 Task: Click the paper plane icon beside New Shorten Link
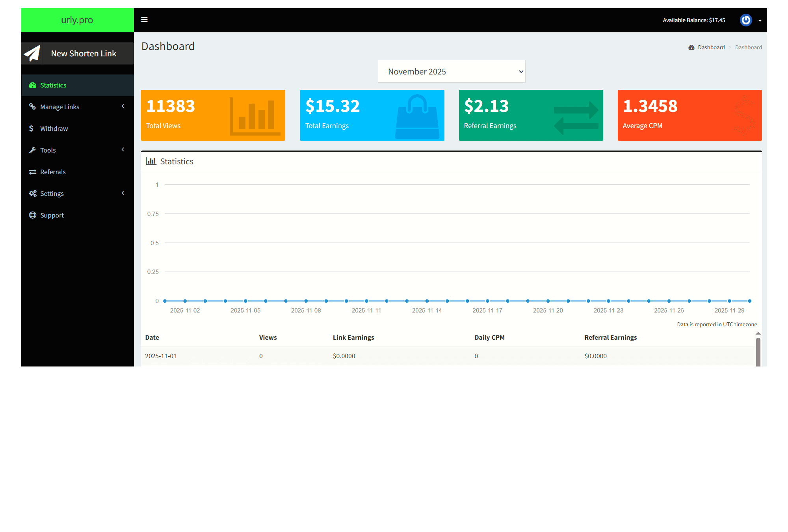pyautogui.click(x=32, y=53)
